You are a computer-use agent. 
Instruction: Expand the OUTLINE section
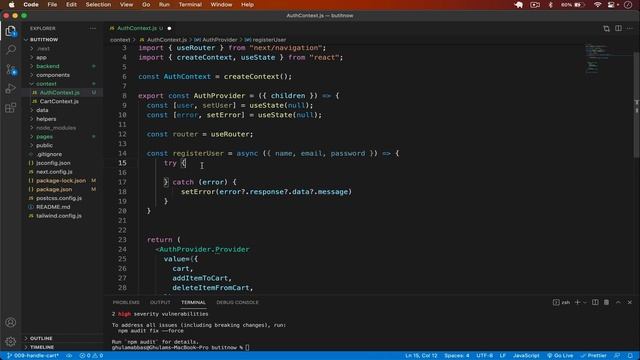pos(41,338)
